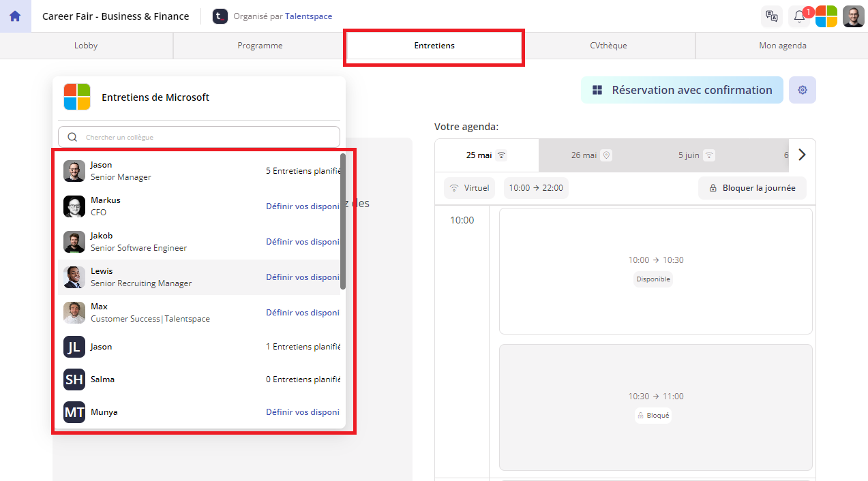Edit the 10:00 → 22:00 time range

point(536,188)
